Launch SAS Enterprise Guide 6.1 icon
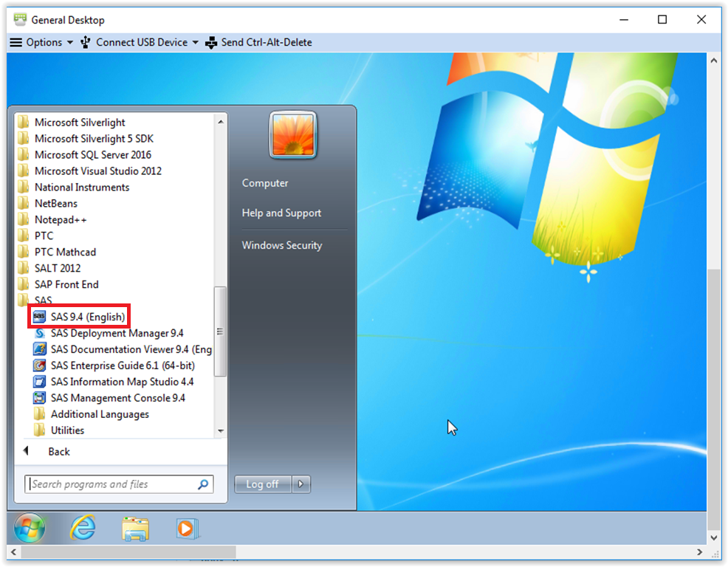 [39, 365]
